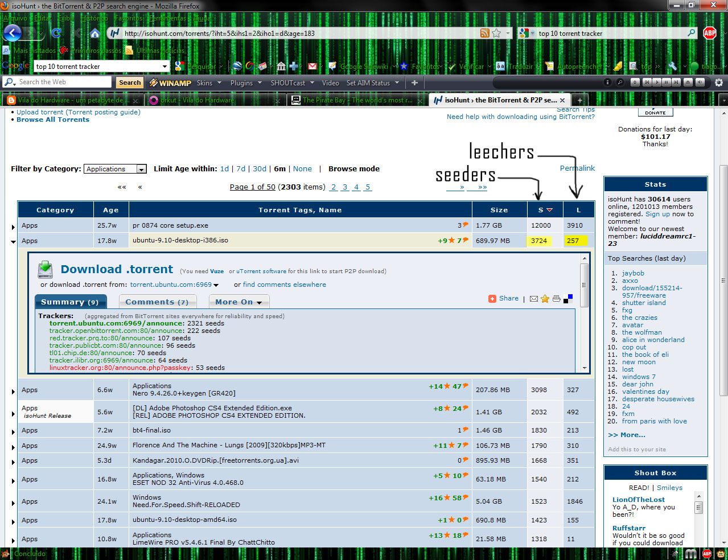This screenshot has width=728, height=560.
Task: Pause playback on the Winamp toolbar
Action: (668, 83)
